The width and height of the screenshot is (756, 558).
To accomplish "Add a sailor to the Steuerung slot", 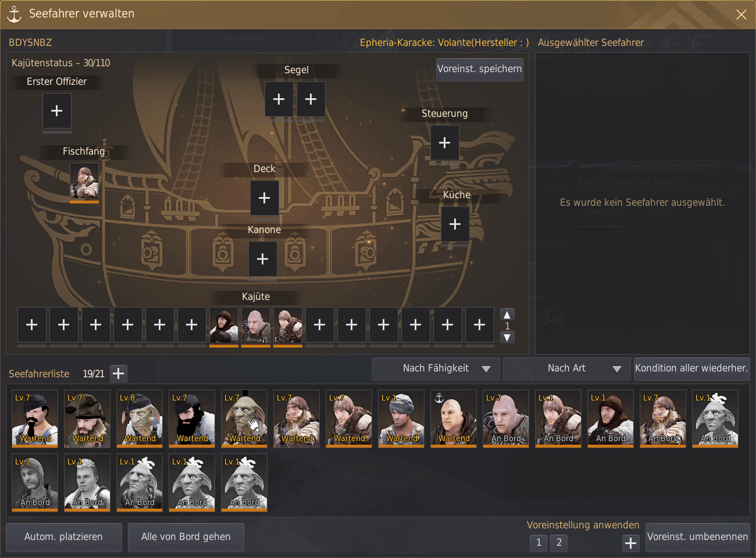I will [445, 142].
